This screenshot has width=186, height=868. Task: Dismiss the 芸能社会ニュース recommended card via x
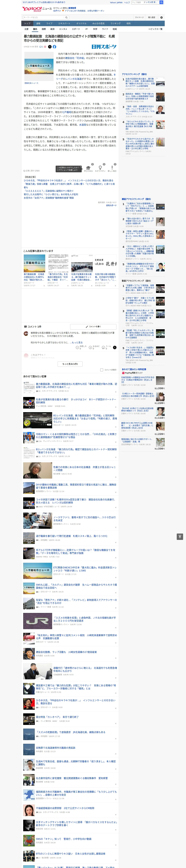44,286
